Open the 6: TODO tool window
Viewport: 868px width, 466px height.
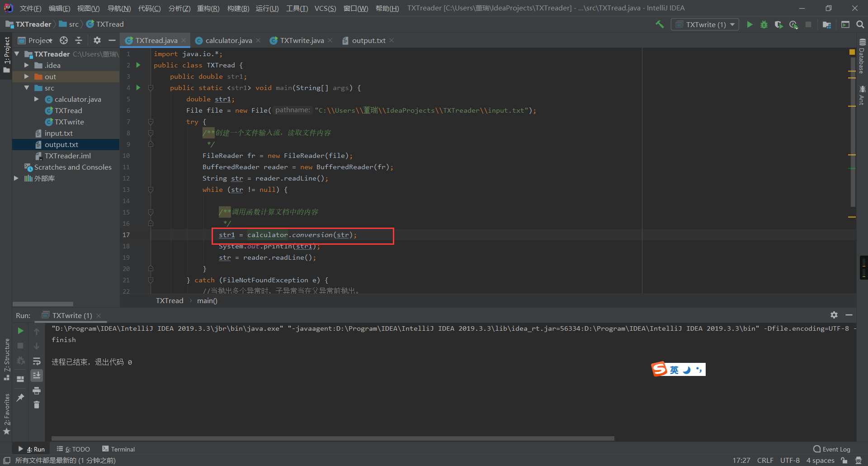tap(73, 449)
